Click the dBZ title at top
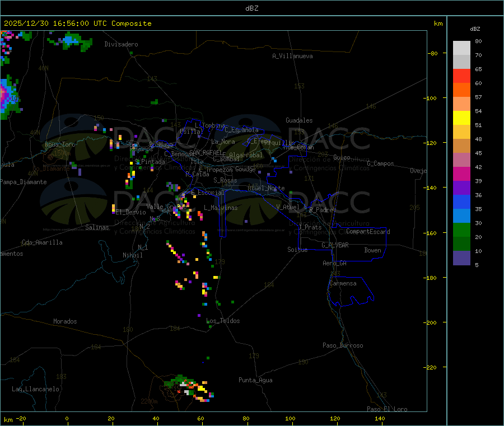Viewport: 504px width, 426px height. [x=251, y=8]
